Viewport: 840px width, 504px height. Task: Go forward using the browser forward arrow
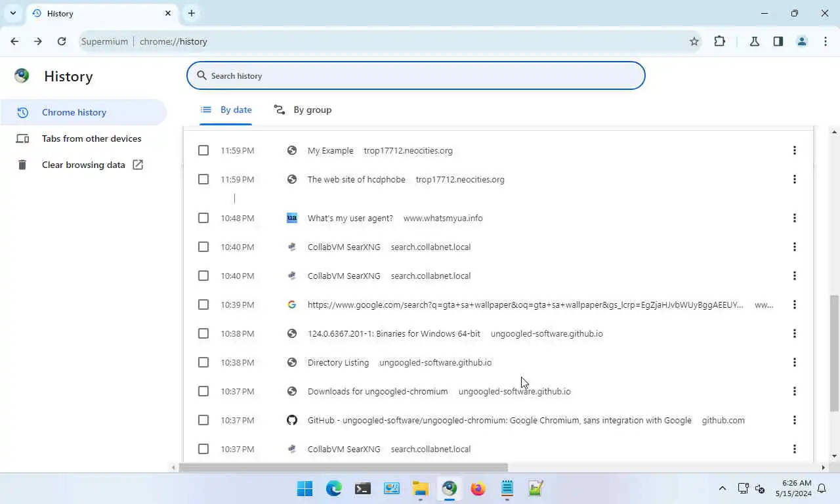[x=38, y=41]
